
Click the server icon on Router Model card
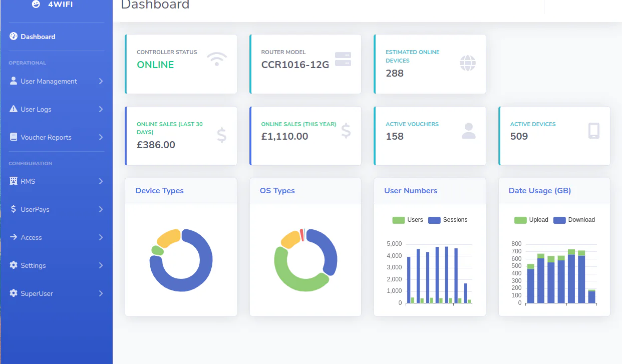(x=343, y=59)
